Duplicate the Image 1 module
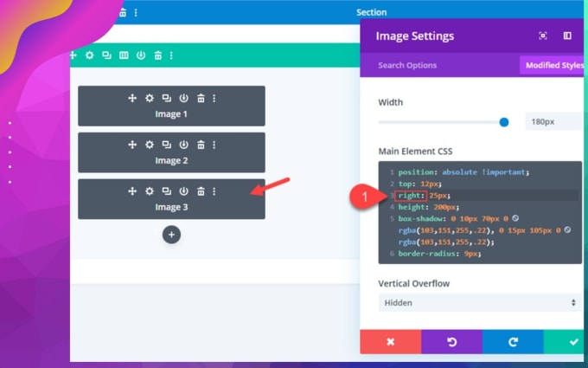588x368 pixels. pyautogui.click(x=167, y=98)
